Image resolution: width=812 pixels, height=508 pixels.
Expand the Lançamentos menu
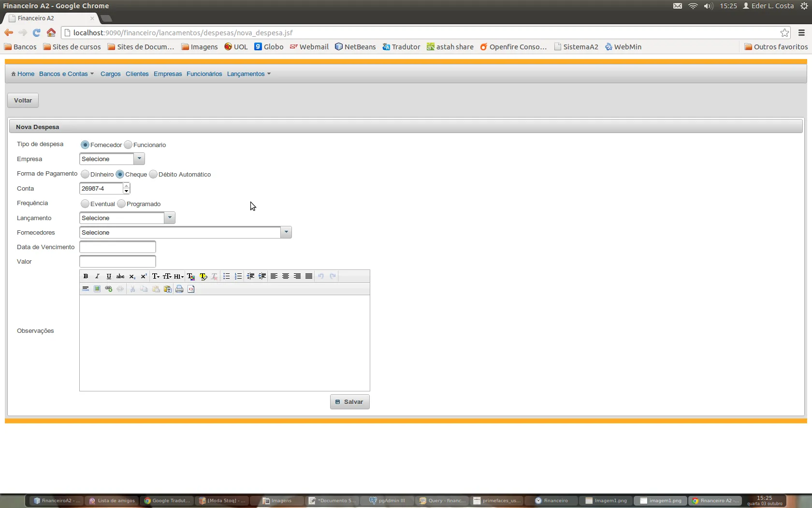(249, 74)
